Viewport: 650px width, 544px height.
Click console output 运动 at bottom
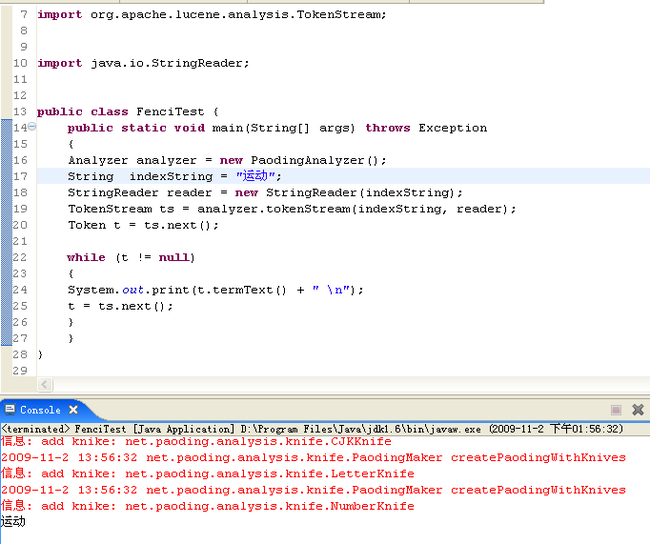pos(13,521)
